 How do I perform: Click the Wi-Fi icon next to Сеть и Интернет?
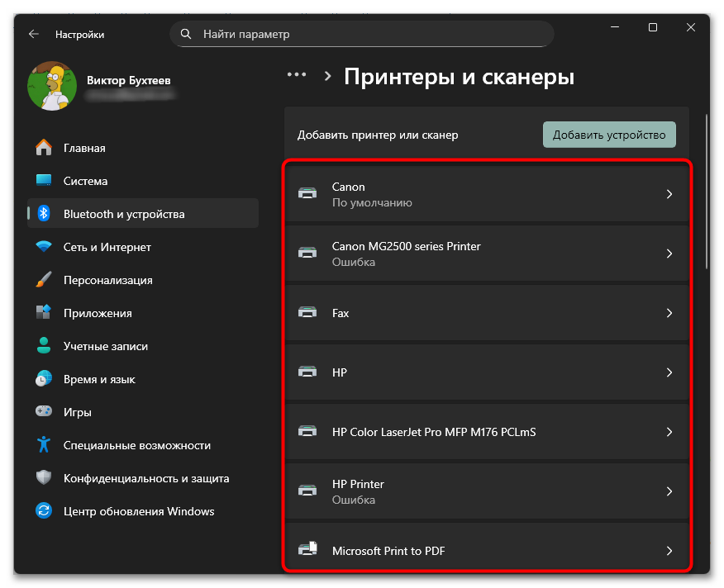click(x=43, y=247)
